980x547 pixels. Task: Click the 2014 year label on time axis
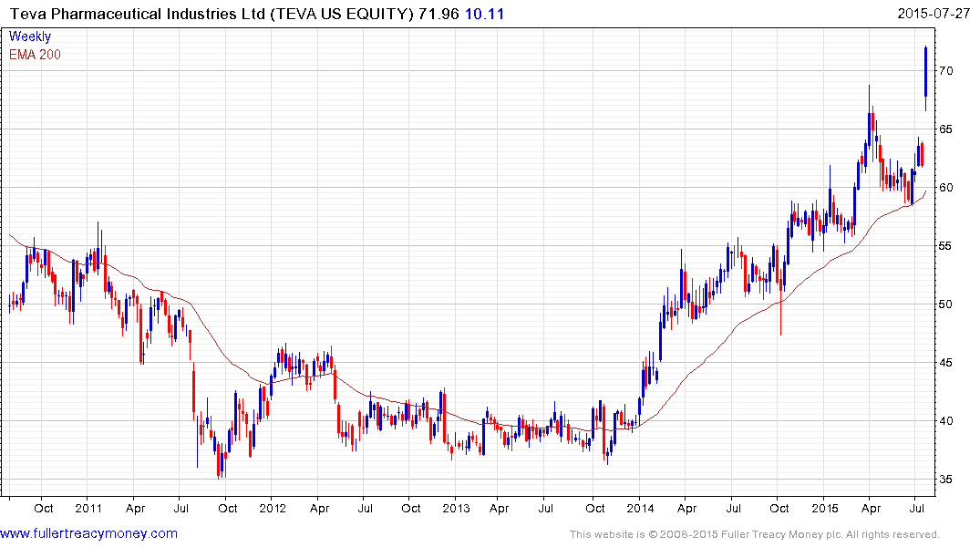641,508
